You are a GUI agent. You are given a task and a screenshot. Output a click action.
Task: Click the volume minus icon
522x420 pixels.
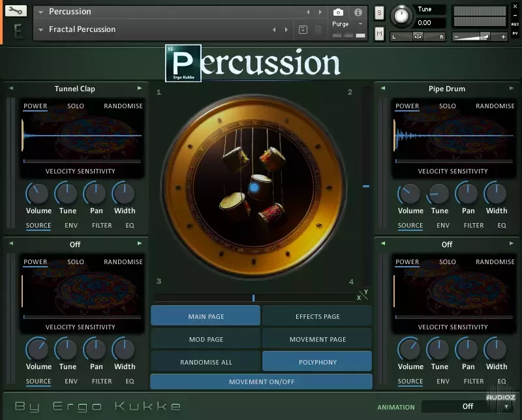click(456, 37)
